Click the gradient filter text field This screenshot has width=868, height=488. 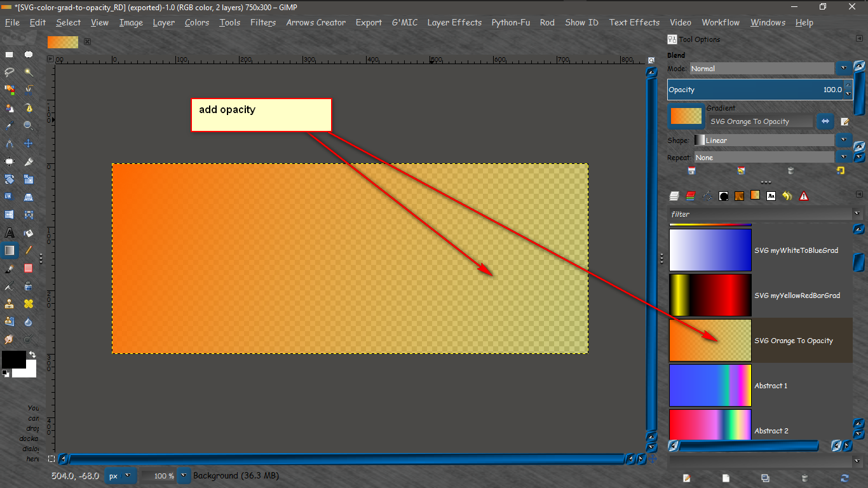(x=760, y=214)
